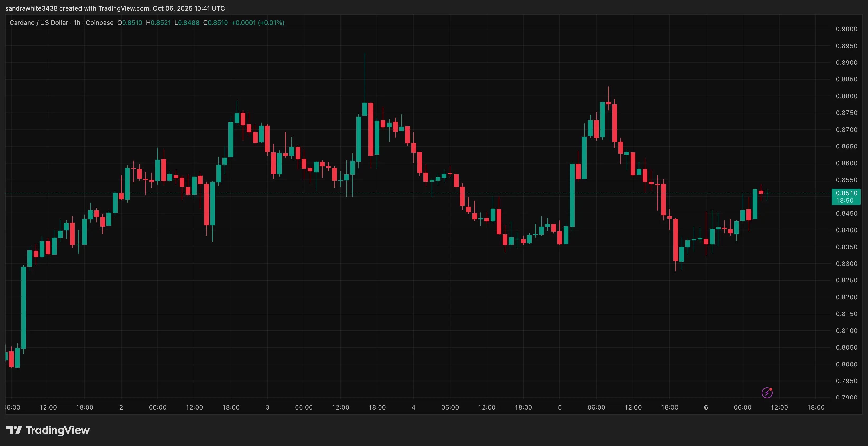The height and width of the screenshot is (446, 868).
Task: Click the Coinbase exchange label
Action: click(x=99, y=22)
